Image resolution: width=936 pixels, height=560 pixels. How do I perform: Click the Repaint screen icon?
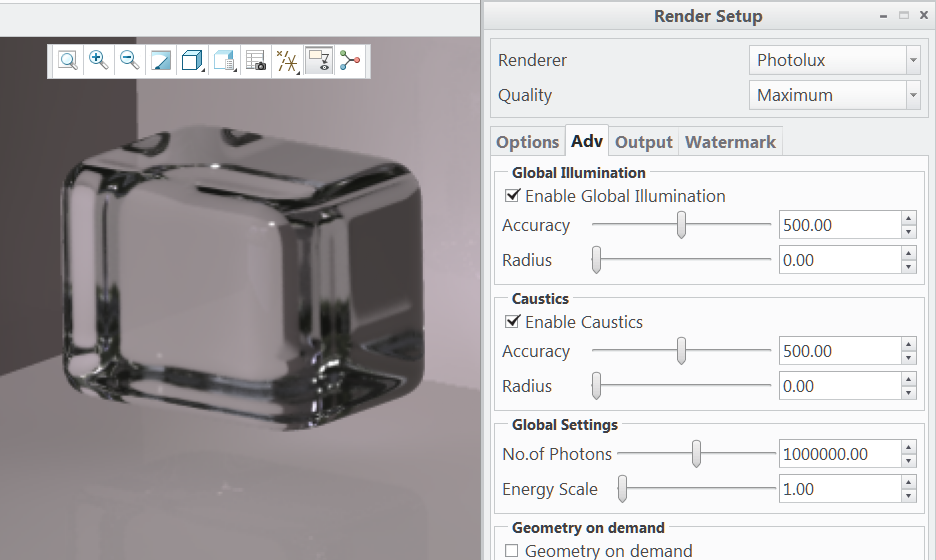tap(161, 61)
